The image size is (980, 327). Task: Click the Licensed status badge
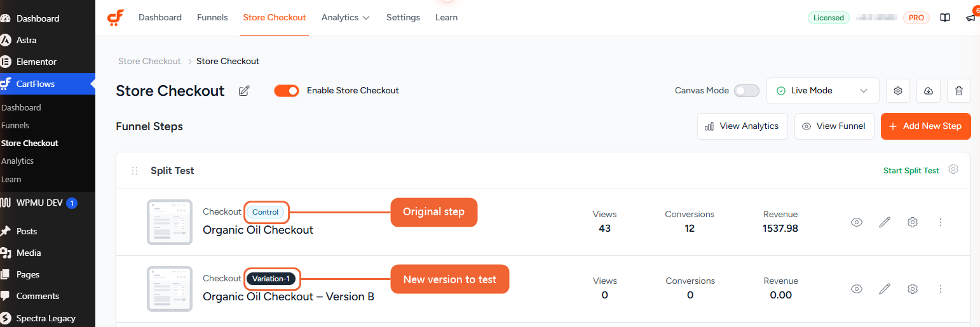[x=829, y=18]
